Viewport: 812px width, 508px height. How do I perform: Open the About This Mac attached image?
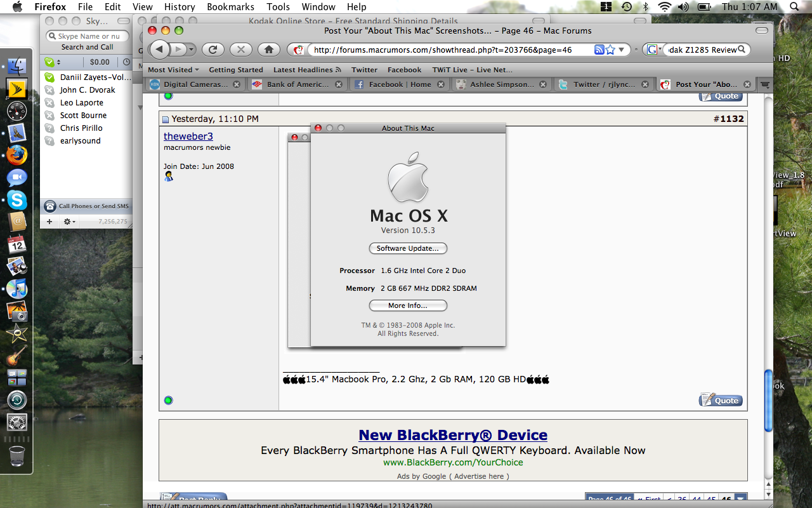click(x=396, y=235)
